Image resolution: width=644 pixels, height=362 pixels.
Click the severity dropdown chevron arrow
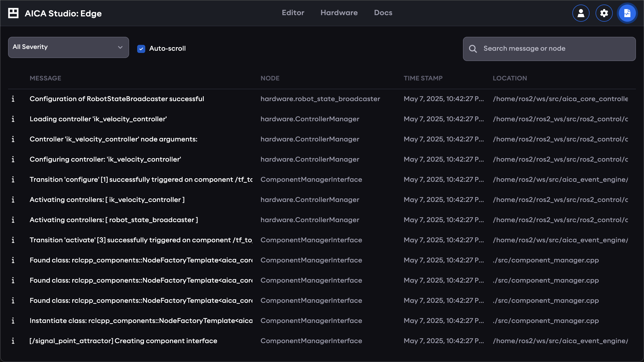coord(120,47)
